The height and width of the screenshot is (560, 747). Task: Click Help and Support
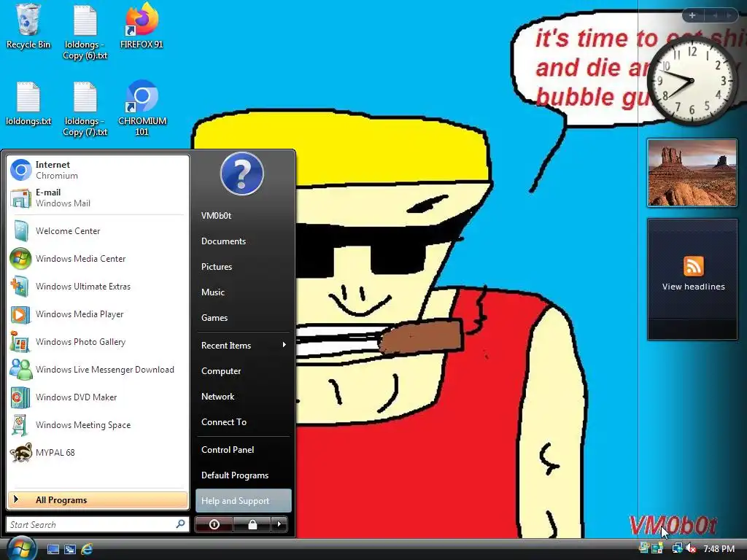point(243,500)
